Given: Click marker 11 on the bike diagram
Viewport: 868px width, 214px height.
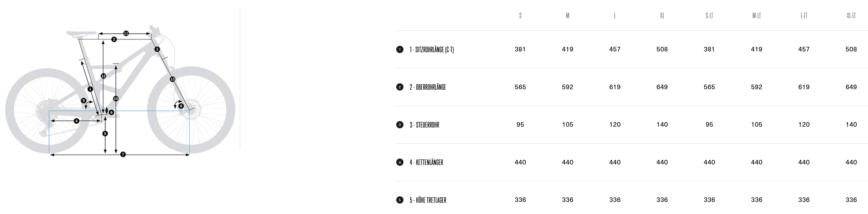Looking at the screenshot, I should (x=126, y=33).
